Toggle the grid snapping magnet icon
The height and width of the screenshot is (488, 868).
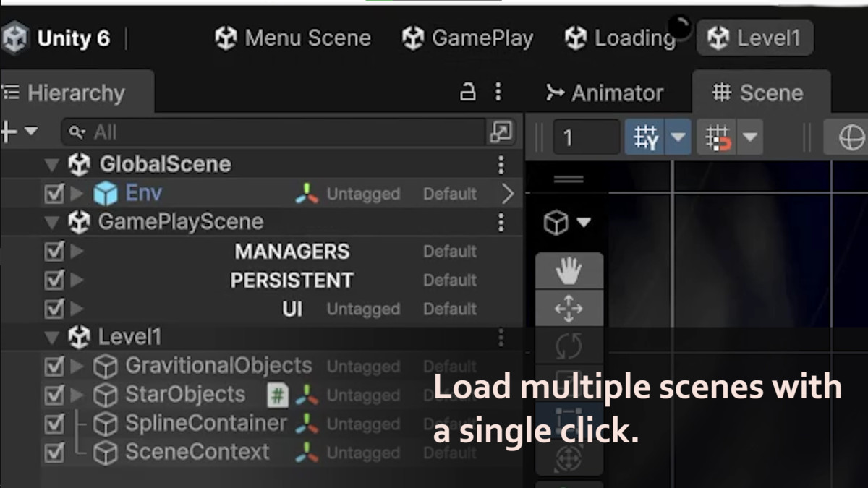pyautogui.click(x=718, y=137)
